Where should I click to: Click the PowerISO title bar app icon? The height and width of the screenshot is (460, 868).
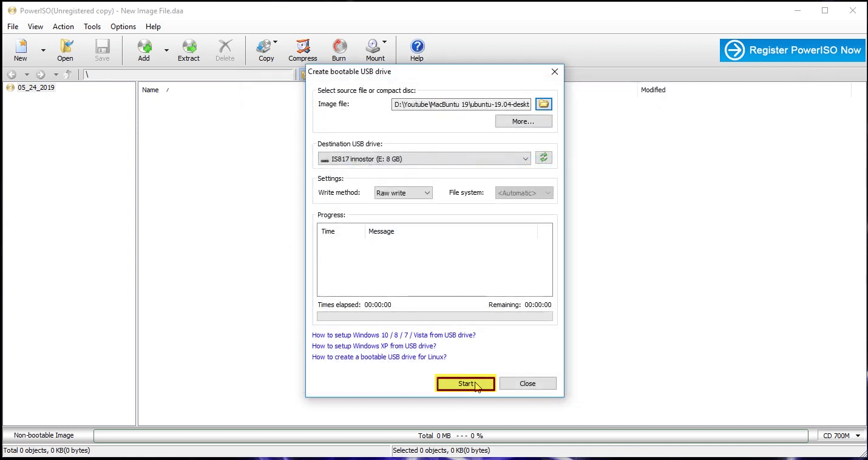12,11
